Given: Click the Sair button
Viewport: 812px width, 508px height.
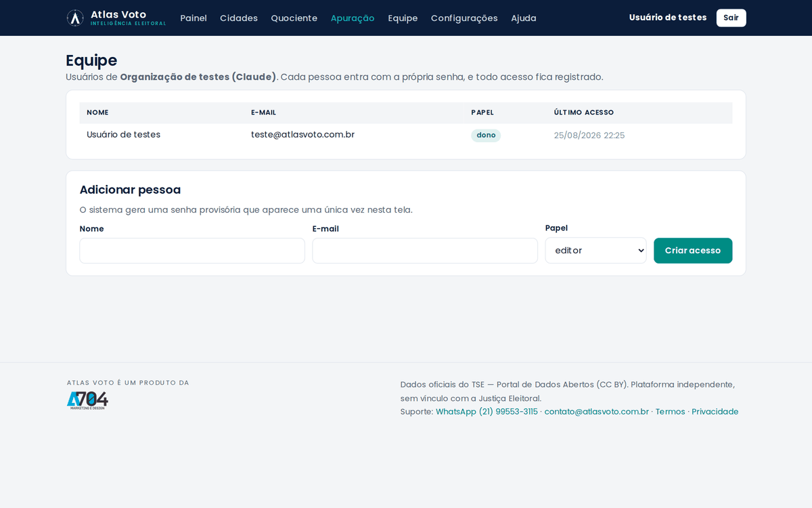Looking at the screenshot, I should click(x=731, y=18).
